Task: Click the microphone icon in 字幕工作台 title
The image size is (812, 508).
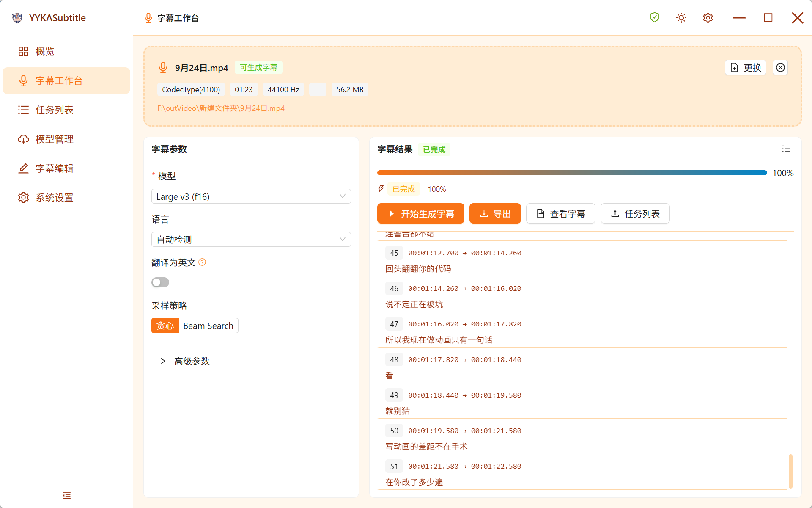Action: [148, 18]
